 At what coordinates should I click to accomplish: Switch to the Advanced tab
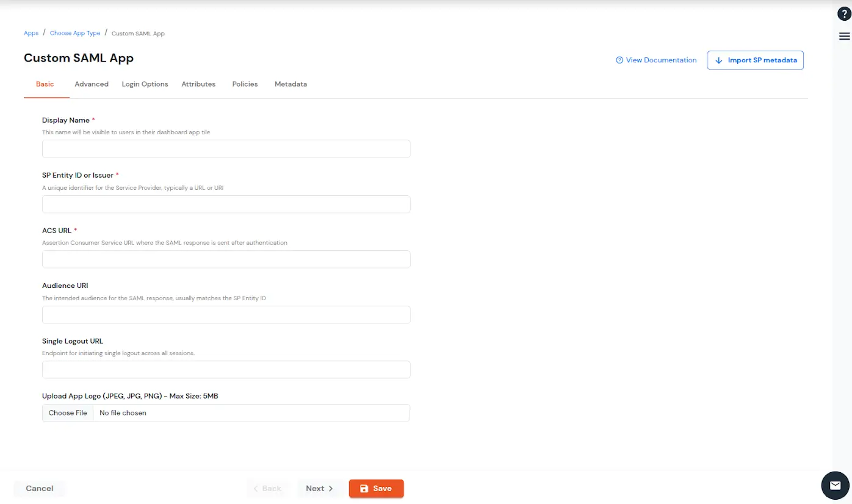tap(91, 84)
